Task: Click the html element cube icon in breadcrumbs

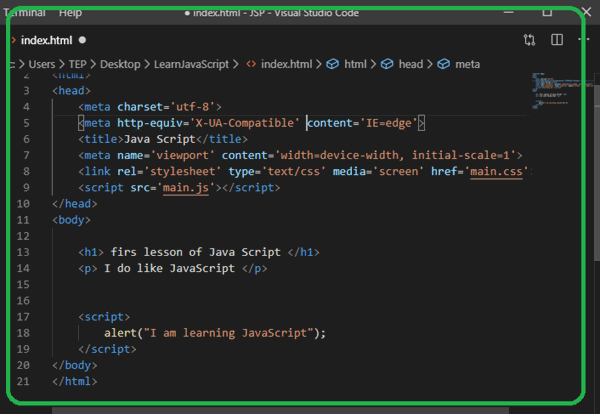Action: tap(333, 64)
